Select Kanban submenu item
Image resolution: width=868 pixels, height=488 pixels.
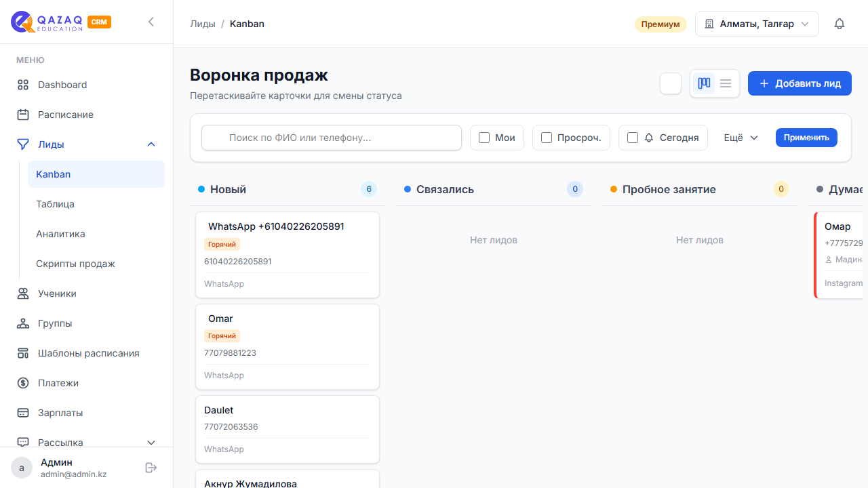point(96,174)
